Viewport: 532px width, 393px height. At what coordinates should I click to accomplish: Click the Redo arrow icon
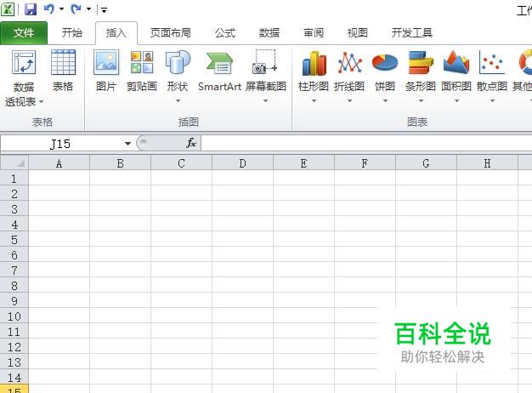coord(76,9)
